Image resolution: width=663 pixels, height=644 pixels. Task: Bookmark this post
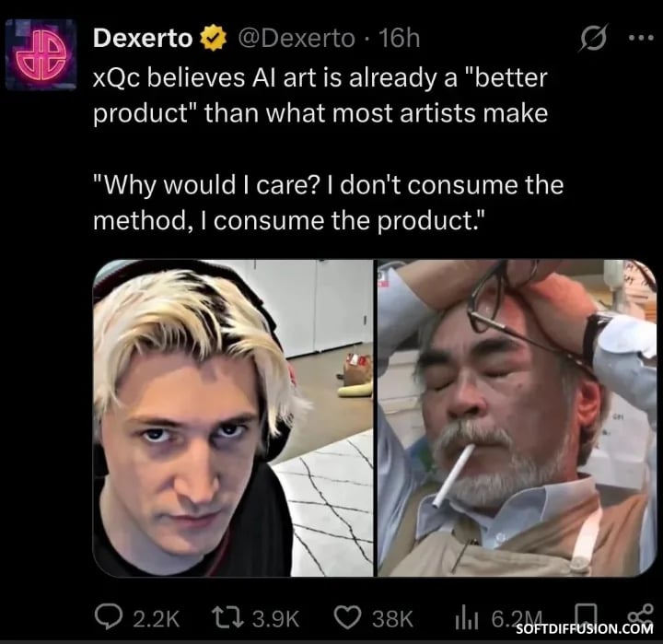point(587,615)
